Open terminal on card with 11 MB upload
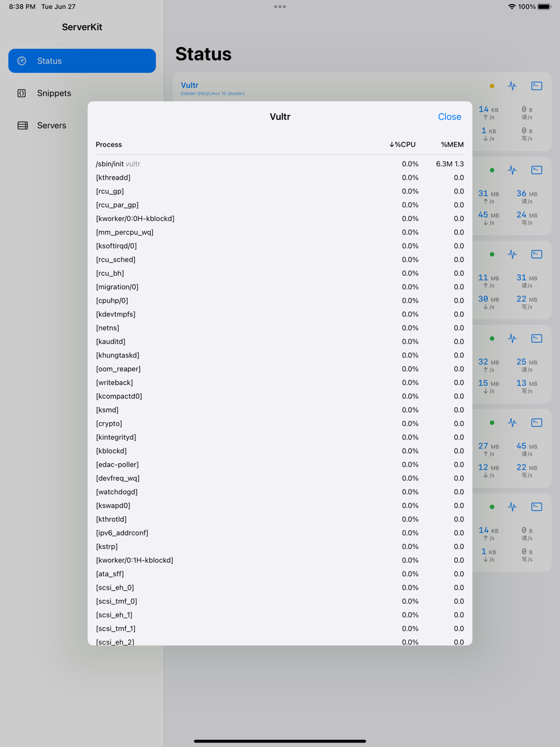The width and height of the screenshot is (560, 747). (x=536, y=254)
